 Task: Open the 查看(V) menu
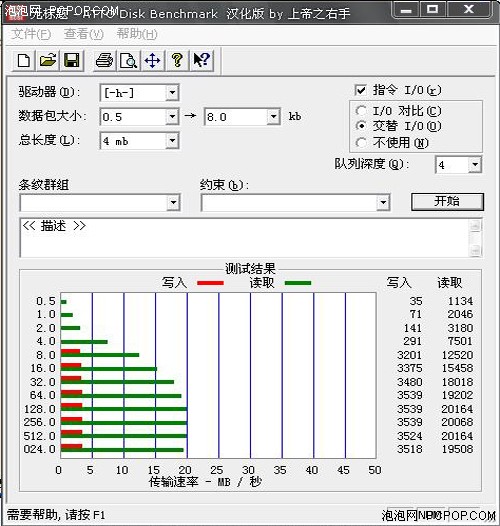[x=84, y=34]
